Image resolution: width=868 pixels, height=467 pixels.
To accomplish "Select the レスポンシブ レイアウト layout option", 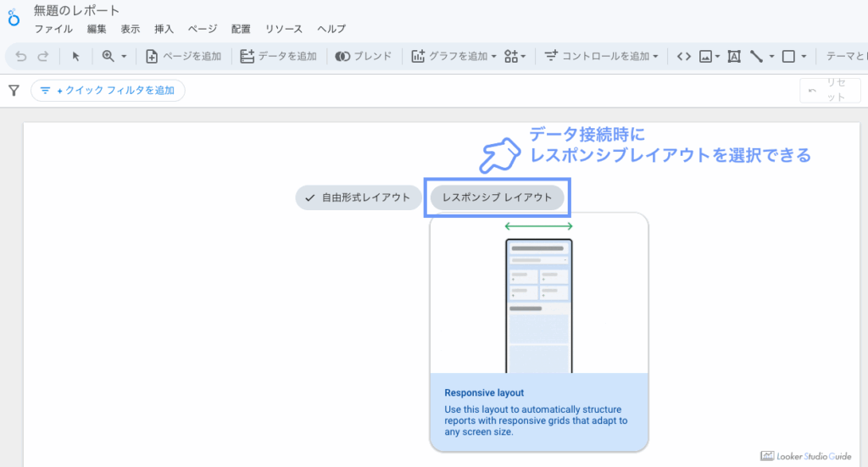I will click(497, 197).
